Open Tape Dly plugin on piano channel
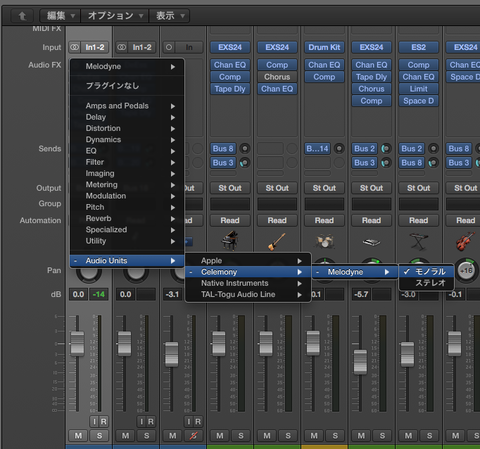This screenshot has height=449, width=480. 230,89
